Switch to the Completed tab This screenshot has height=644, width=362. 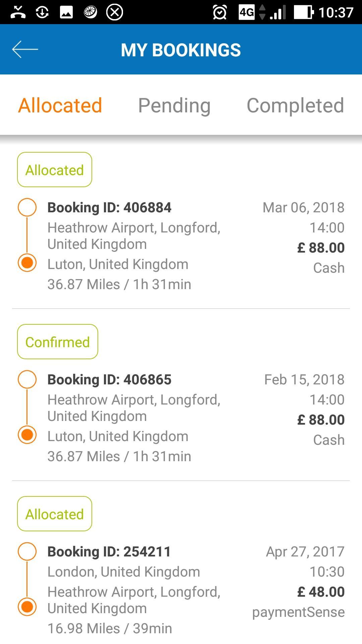coord(295,105)
